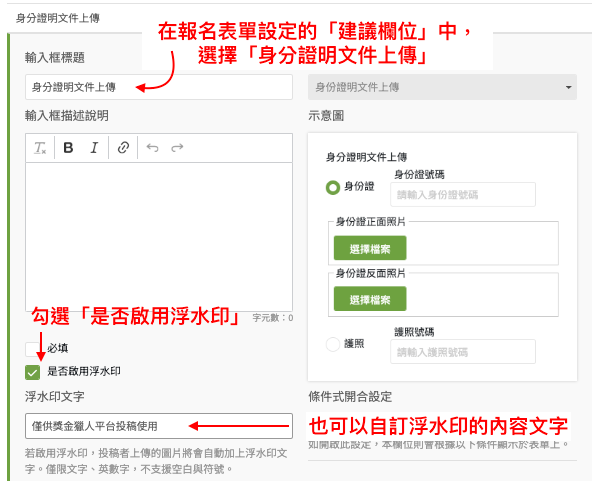
Task: Click the dropdown arrow beside 身份證明文件上傳
Action: (x=568, y=87)
